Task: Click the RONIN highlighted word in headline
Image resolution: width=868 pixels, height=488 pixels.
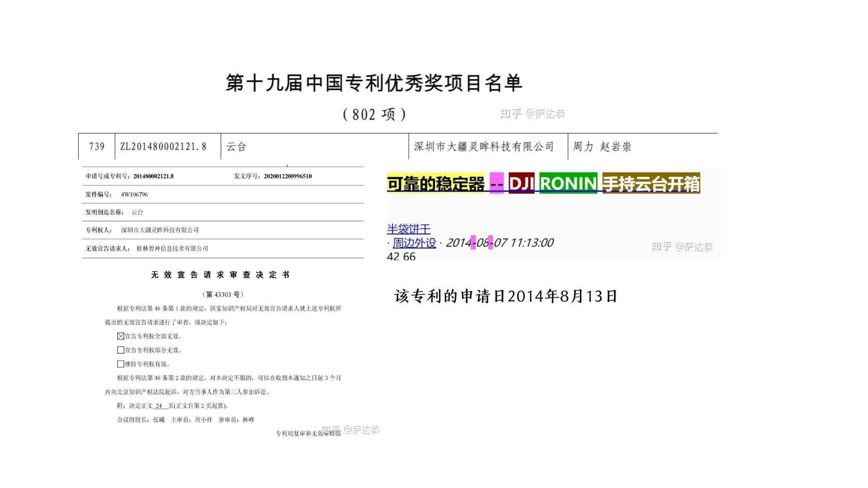Action: click(x=568, y=183)
